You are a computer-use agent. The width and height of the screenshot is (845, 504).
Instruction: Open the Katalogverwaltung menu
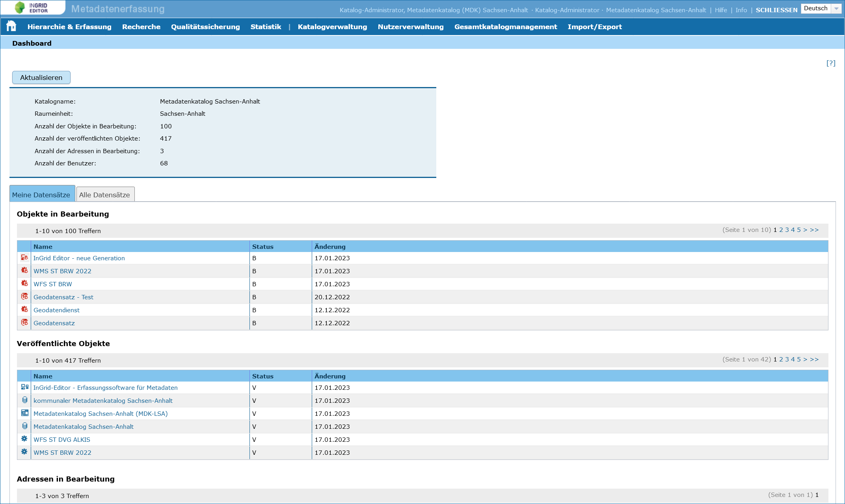tap(332, 27)
